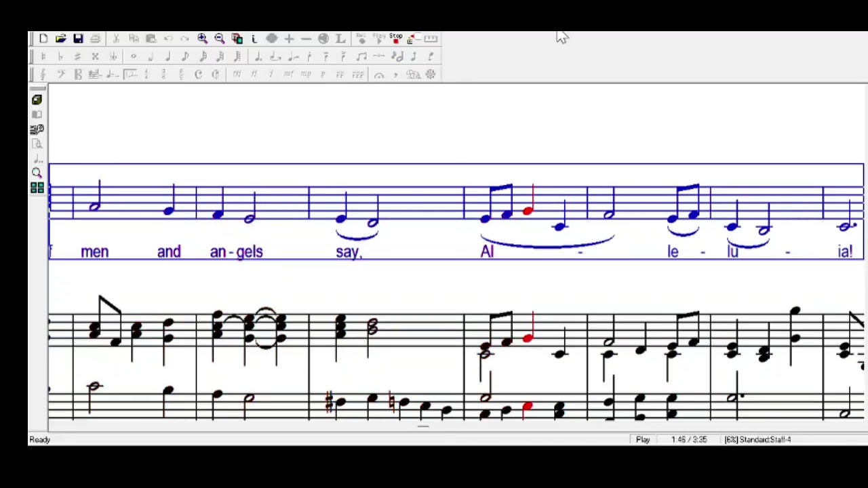Print the score with printer icon
868x488 pixels.
pyautogui.click(x=96, y=39)
